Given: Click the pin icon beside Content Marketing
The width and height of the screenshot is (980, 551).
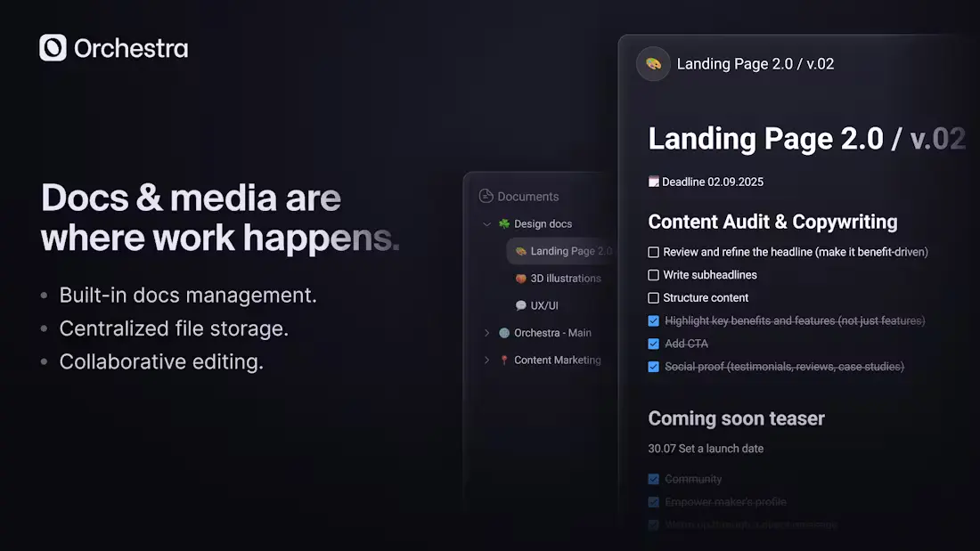Looking at the screenshot, I should pos(504,361).
